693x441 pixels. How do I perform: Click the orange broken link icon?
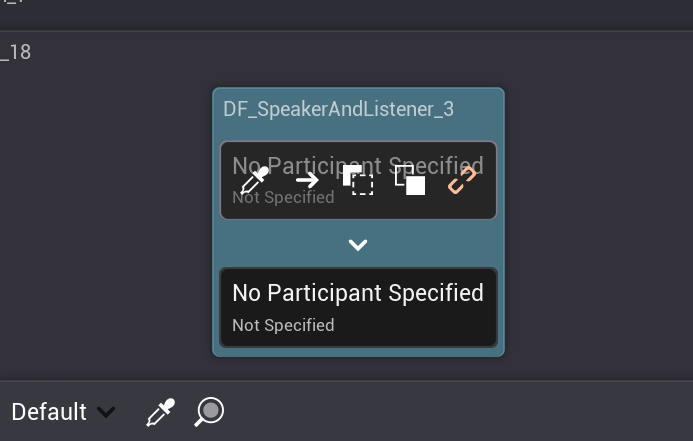tap(461, 181)
